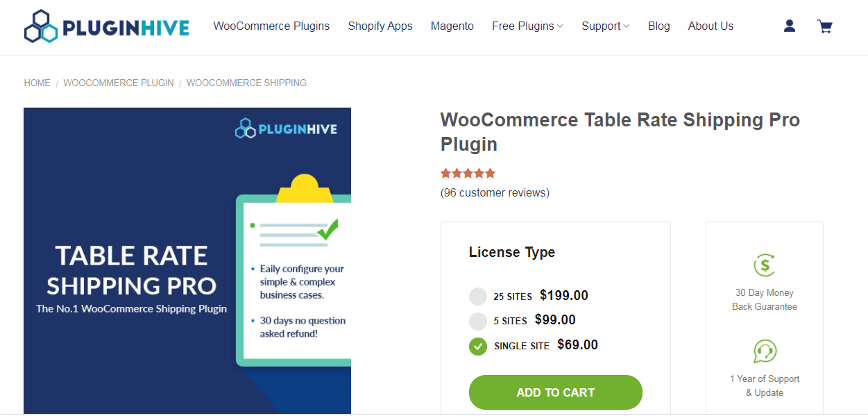Open the 96 customer reviews link
The width and height of the screenshot is (868, 416).
click(x=495, y=192)
